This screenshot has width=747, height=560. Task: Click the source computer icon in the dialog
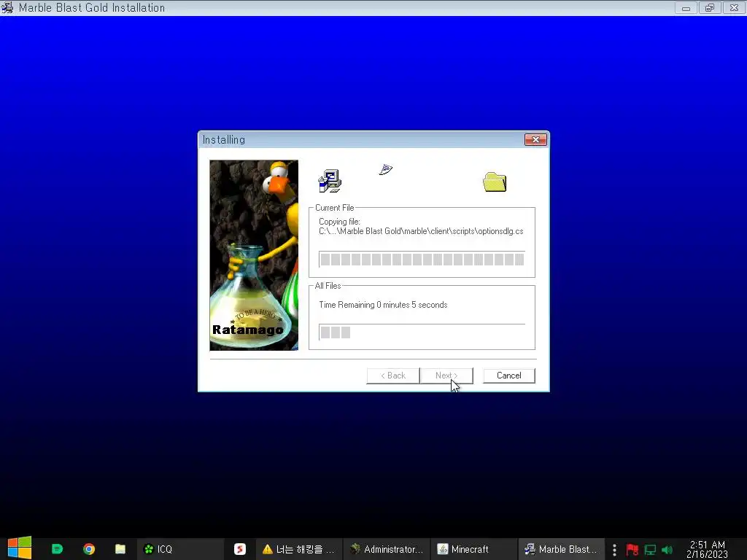330,181
